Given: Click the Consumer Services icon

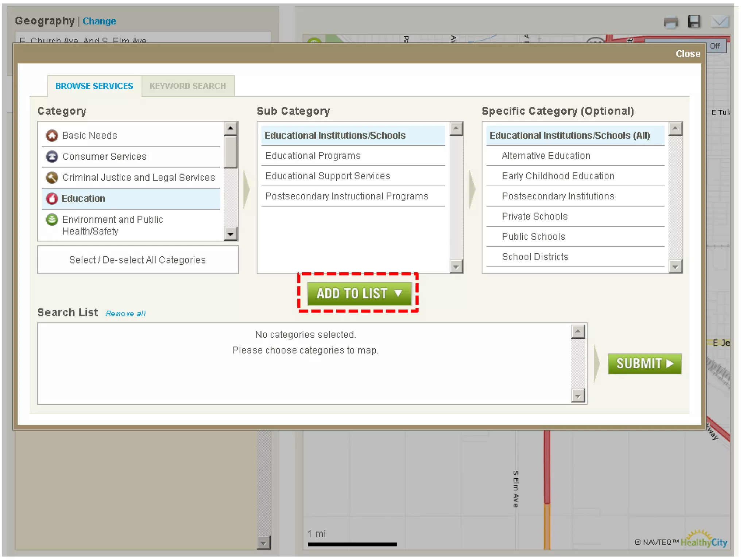Looking at the screenshot, I should click(52, 157).
